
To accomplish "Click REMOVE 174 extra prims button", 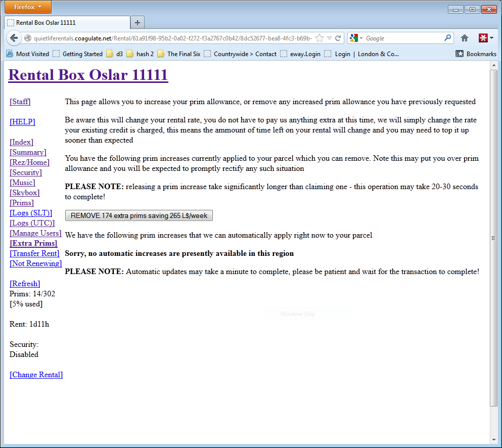I will tap(139, 216).
